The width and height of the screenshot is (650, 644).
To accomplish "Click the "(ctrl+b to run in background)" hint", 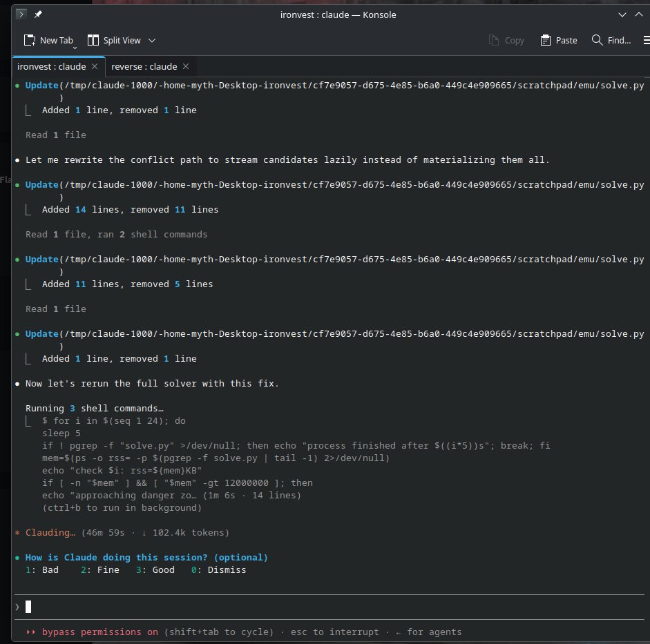I will (x=122, y=508).
